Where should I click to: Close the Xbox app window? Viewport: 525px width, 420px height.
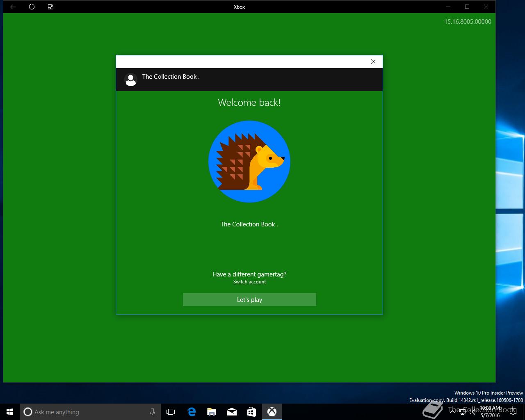point(486,7)
